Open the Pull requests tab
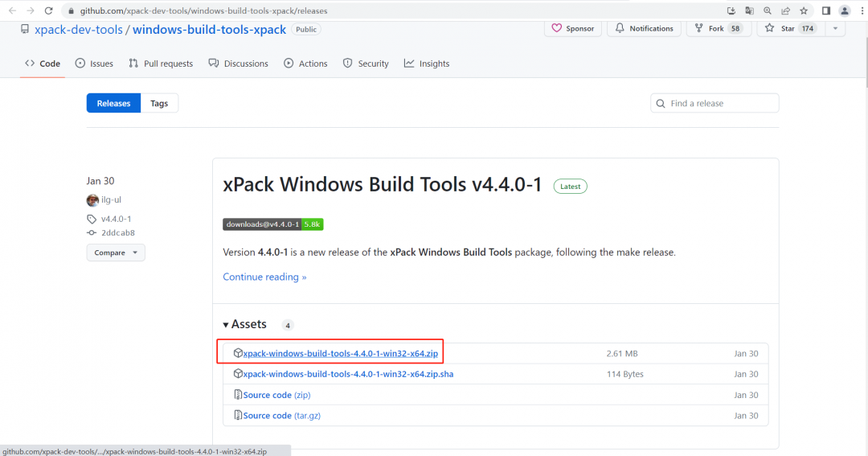This screenshot has height=456, width=868. click(161, 64)
